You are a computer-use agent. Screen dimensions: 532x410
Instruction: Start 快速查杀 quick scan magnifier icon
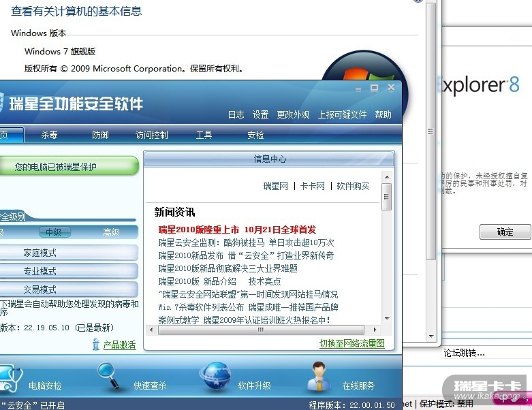point(108,376)
